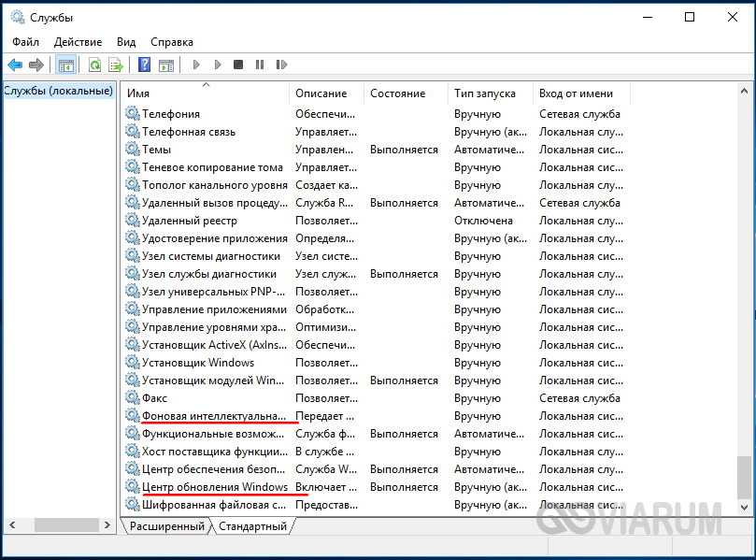Toggle the action pane toolbar icon
Viewport: 756px width, 560px height.
click(166, 65)
